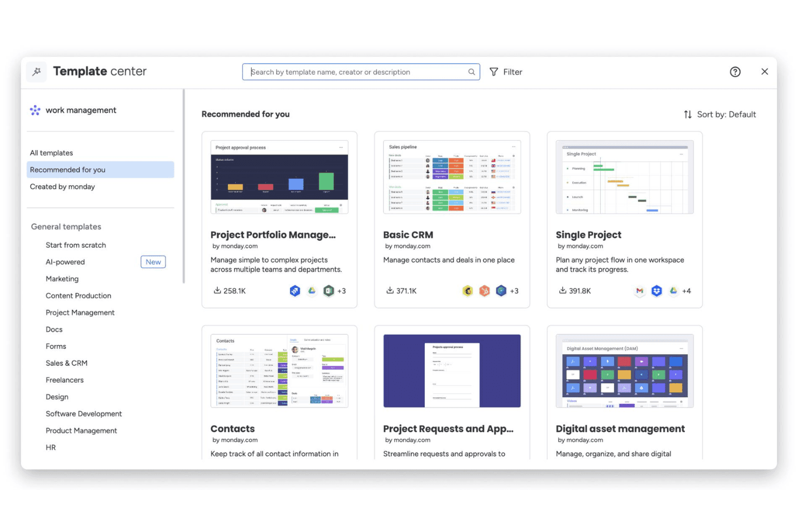This screenshot has height=532, width=798.
Task: Click the sidebar vertical scrollbar
Action: [x=184, y=186]
